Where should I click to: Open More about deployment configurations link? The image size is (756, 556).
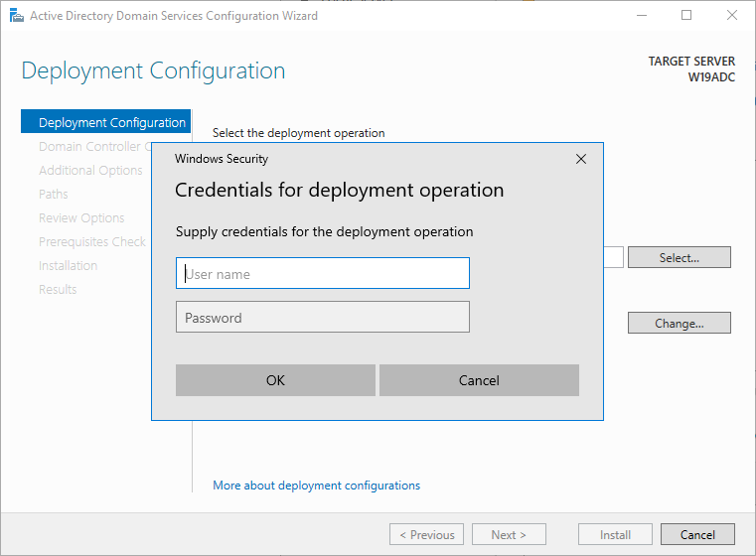(316, 486)
